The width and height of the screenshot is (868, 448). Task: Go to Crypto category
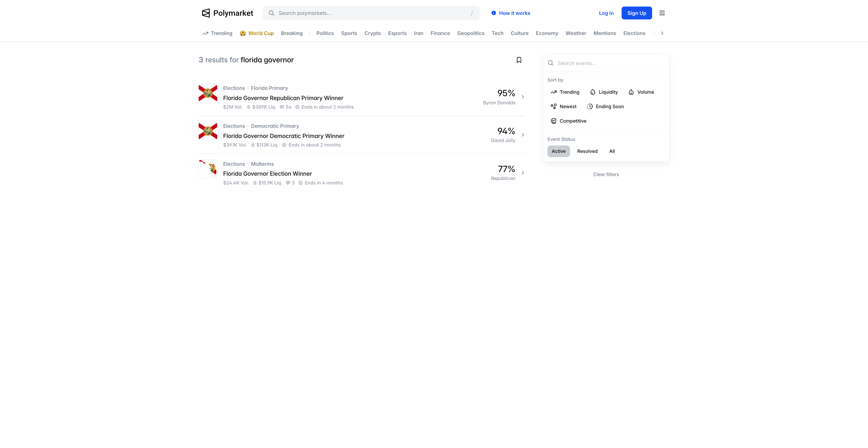pos(373,33)
